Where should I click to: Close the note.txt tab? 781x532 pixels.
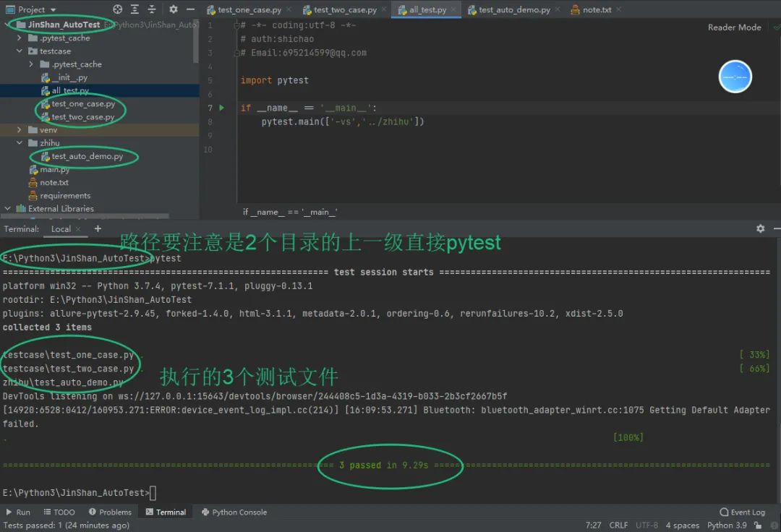coord(618,9)
